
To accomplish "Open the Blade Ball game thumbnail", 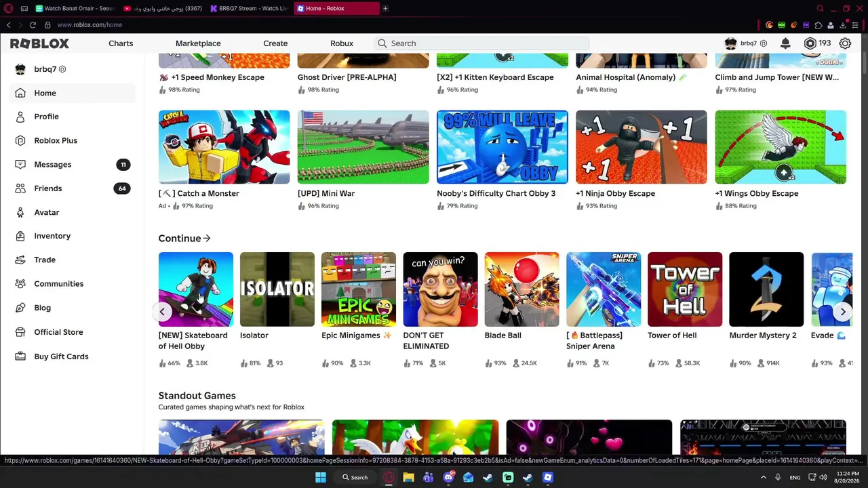I will click(522, 289).
